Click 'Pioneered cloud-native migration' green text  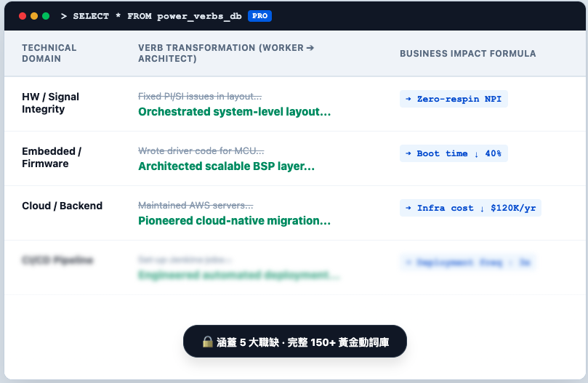coord(234,221)
